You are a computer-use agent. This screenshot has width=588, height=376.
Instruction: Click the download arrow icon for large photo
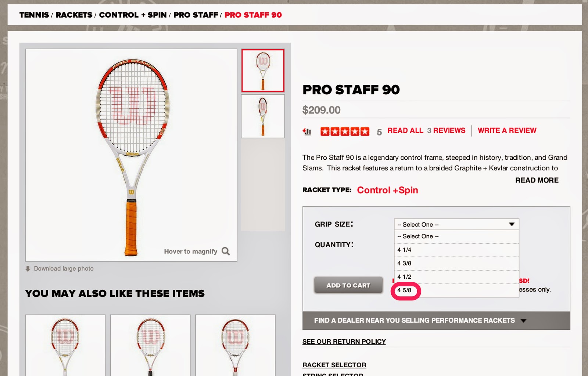pos(28,269)
